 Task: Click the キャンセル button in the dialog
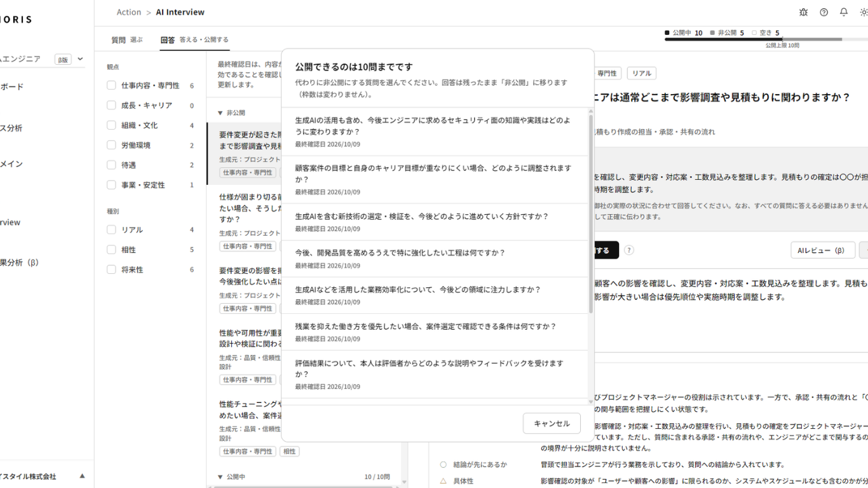tap(552, 424)
